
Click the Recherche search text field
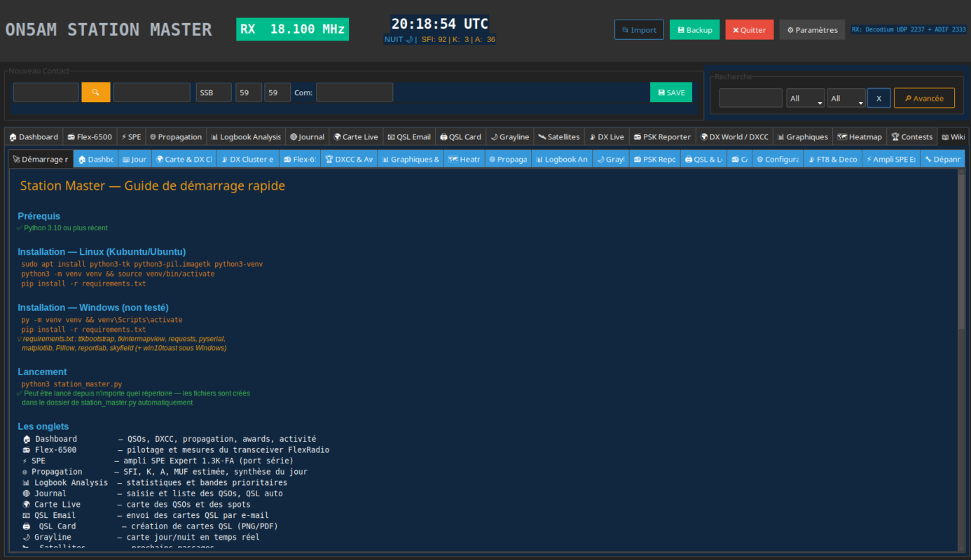(751, 98)
